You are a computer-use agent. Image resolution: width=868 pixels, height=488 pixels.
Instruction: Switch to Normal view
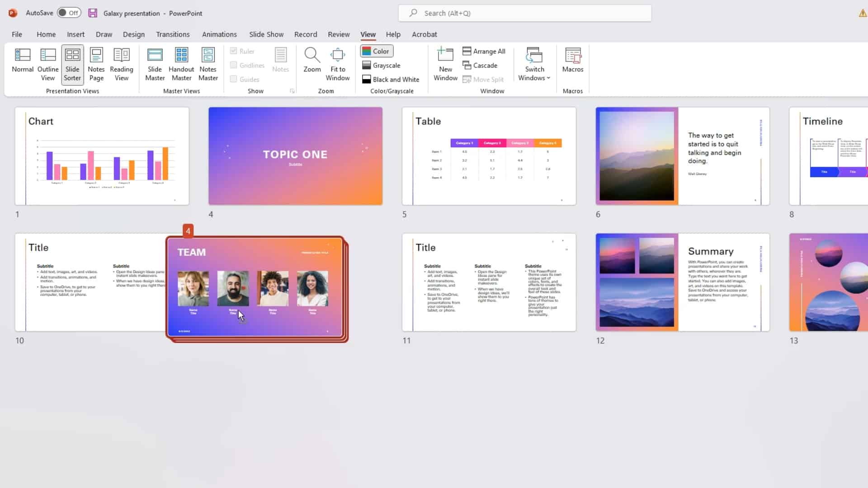22,63
